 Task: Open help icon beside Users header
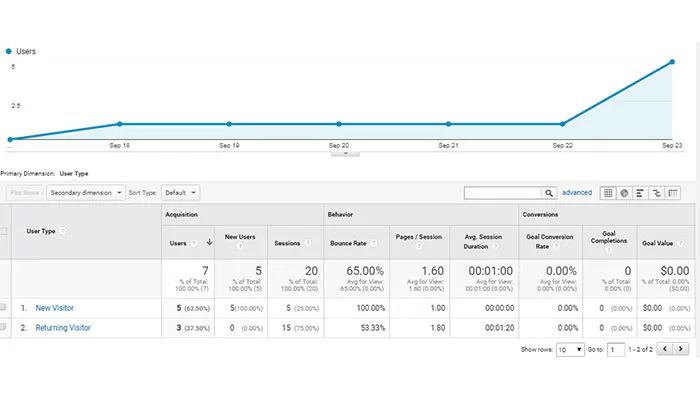pyautogui.click(x=194, y=243)
